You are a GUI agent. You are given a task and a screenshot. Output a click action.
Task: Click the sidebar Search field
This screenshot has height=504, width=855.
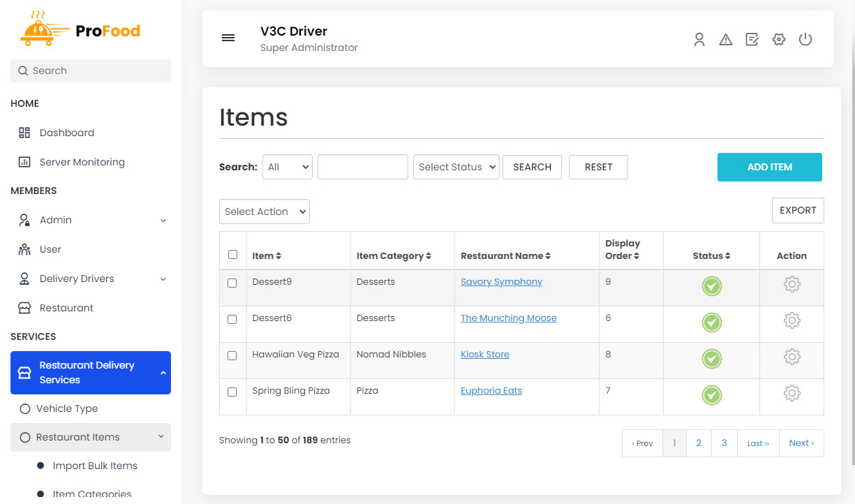(x=91, y=71)
